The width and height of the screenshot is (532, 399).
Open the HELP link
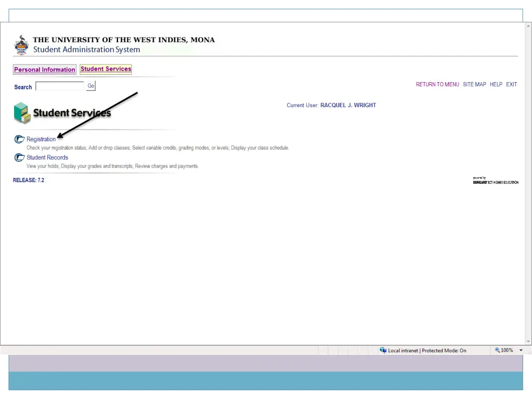click(x=496, y=85)
